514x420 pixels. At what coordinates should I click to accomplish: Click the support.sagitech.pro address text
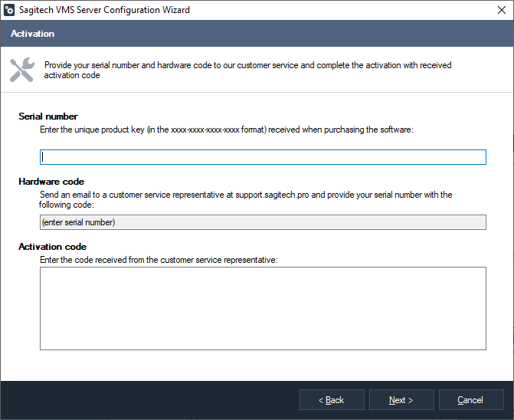coord(276,195)
